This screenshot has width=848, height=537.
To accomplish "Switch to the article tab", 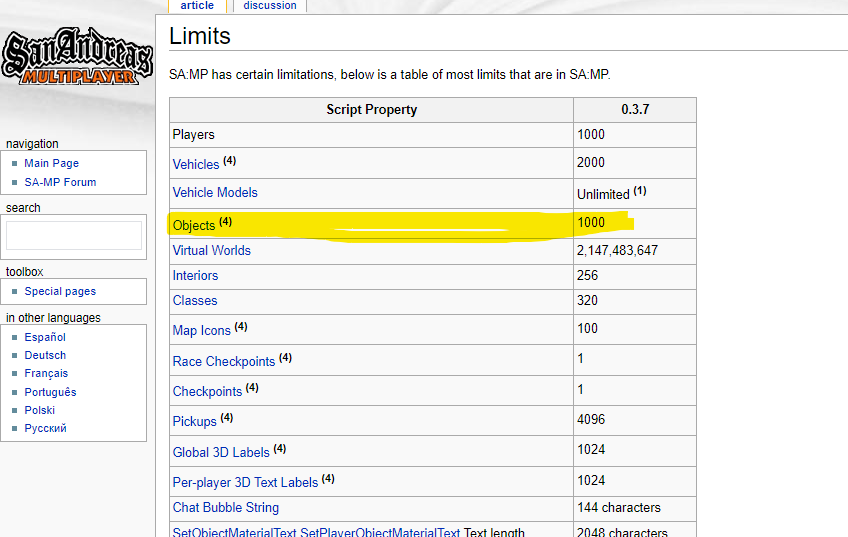I will click(197, 5).
